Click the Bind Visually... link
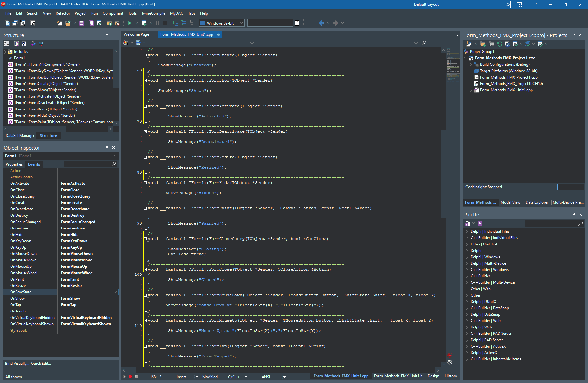This screenshot has height=383, width=588. point(17,364)
